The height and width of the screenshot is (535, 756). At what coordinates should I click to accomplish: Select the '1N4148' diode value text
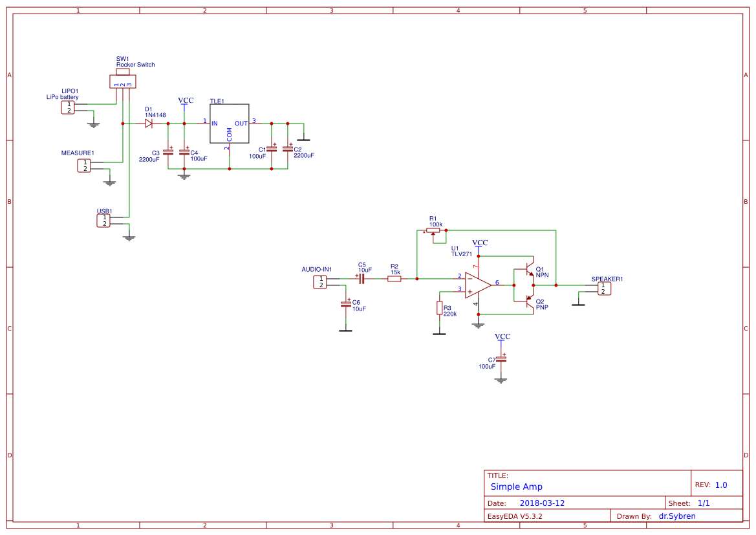[155, 115]
